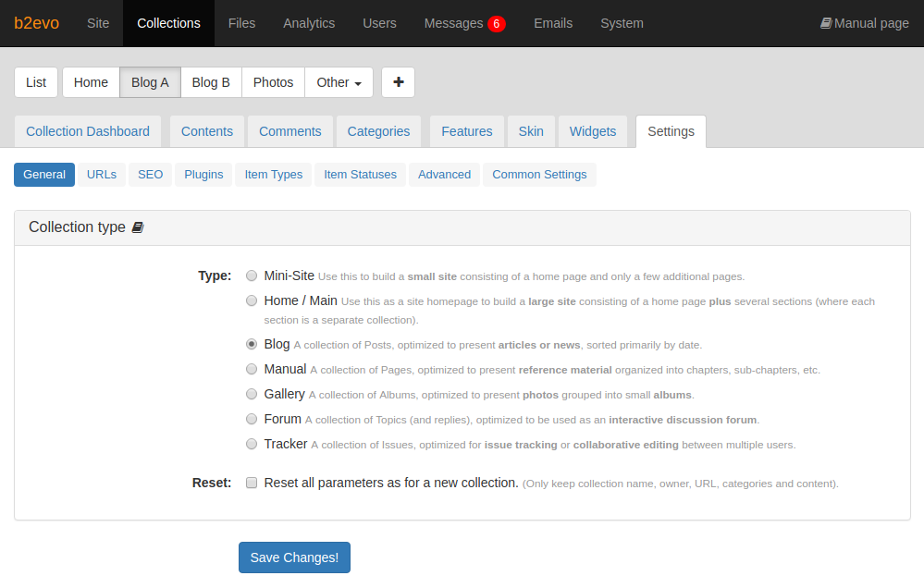
Task: Switch to the Blog B collection
Action: pos(211,82)
